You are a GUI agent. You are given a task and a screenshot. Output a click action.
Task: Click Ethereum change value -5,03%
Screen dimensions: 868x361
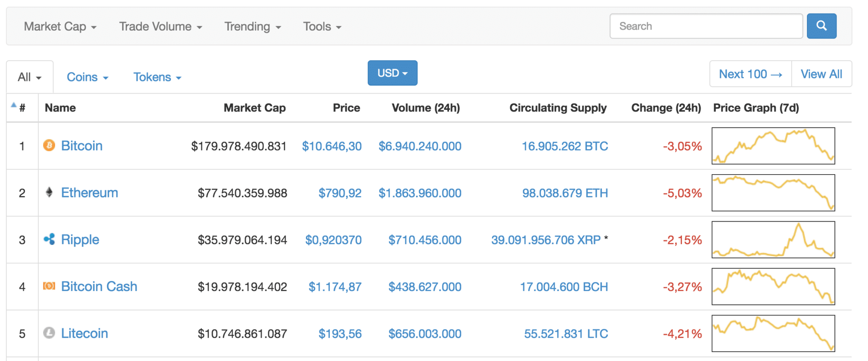click(682, 193)
